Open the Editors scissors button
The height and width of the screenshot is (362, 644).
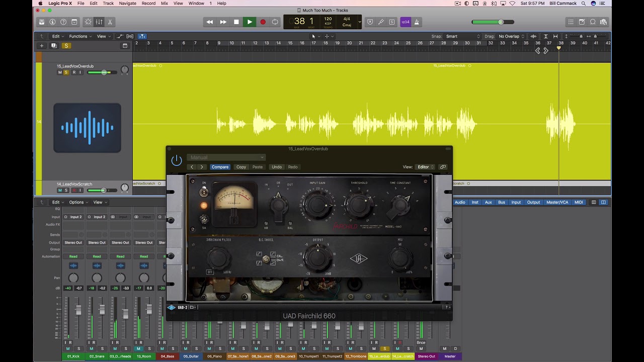coord(110,22)
